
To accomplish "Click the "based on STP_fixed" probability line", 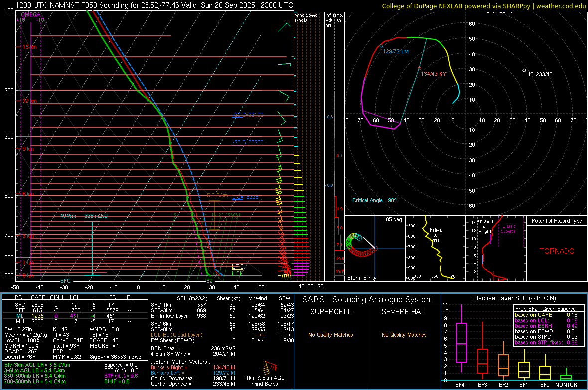I will pyautogui.click(x=546, y=342).
